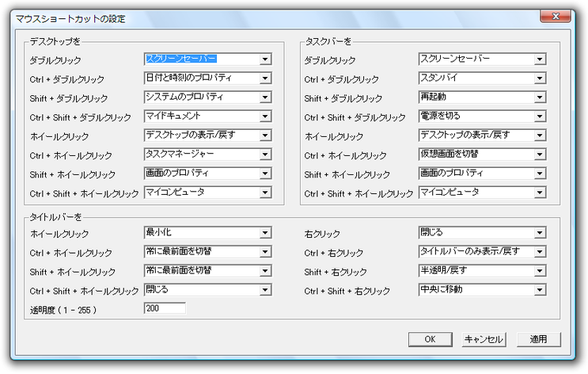Click the 'Ctrl + 右クリック' label
This screenshot has width=588, height=374.
[x=334, y=253]
